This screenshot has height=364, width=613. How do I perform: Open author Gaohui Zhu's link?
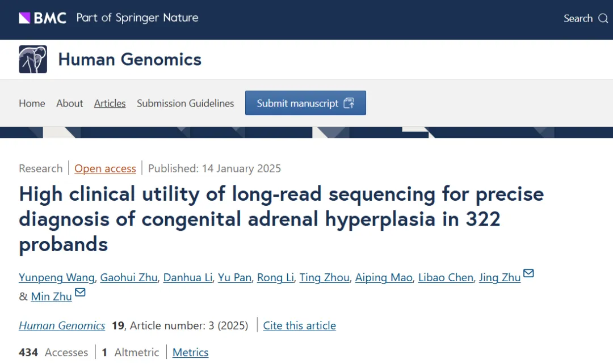click(128, 277)
